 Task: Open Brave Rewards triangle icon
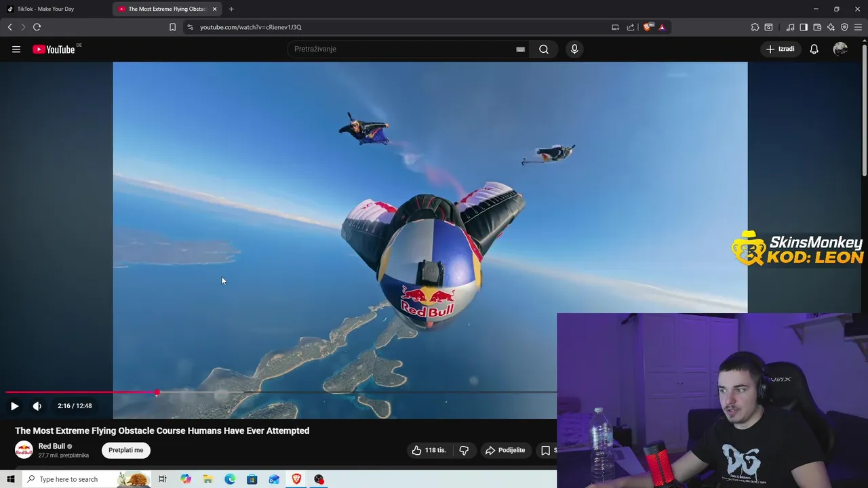pyautogui.click(x=662, y=27)
